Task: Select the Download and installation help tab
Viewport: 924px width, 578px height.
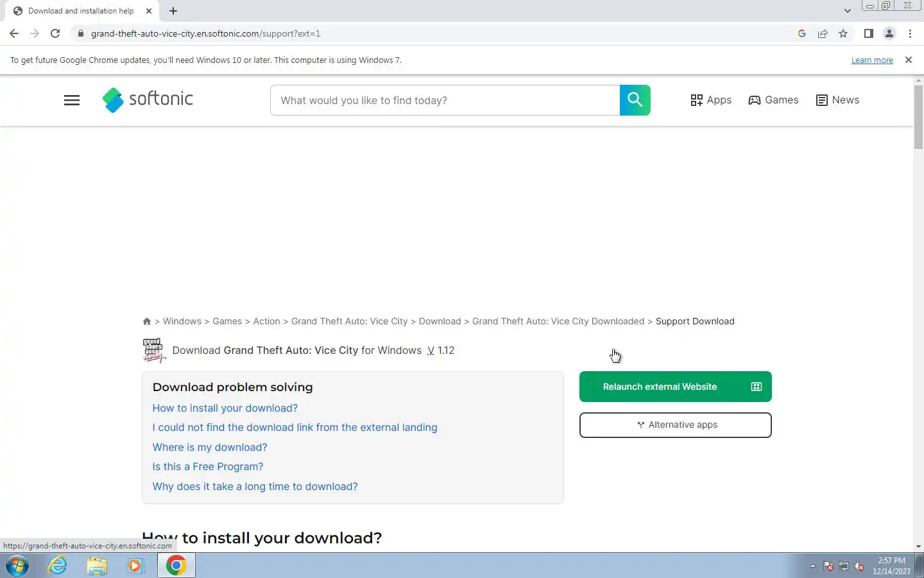Action: (x=81, y=11)
